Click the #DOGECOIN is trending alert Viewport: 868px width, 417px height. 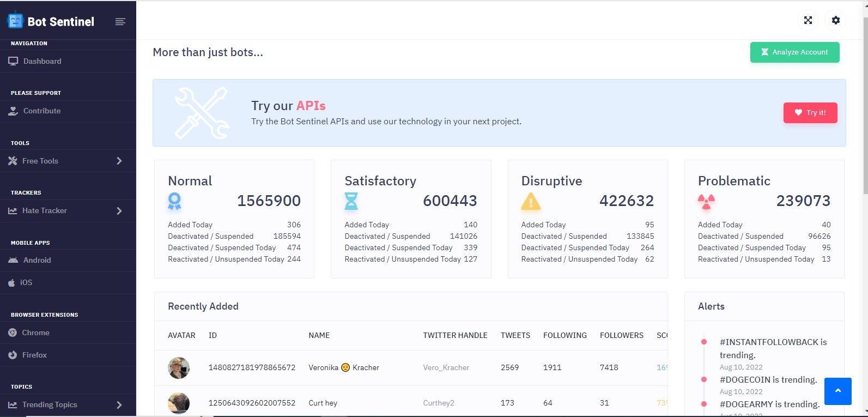(x=768, y=379)
